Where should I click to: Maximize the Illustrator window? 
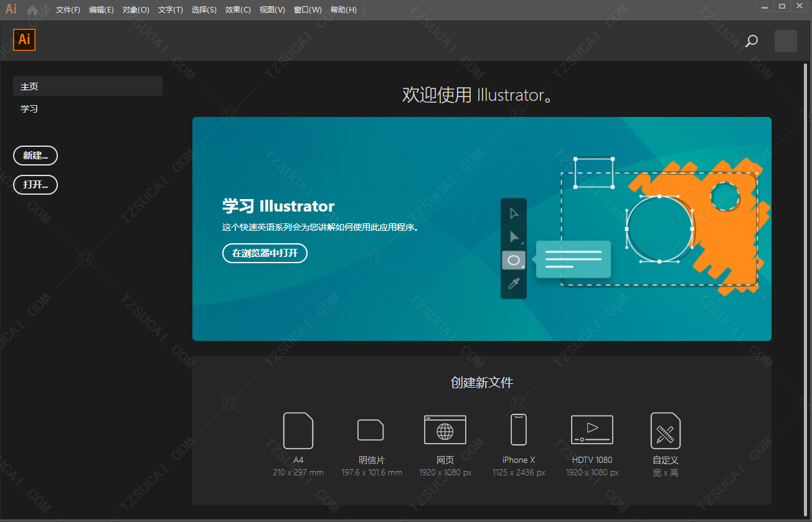(x=782, y=6)
